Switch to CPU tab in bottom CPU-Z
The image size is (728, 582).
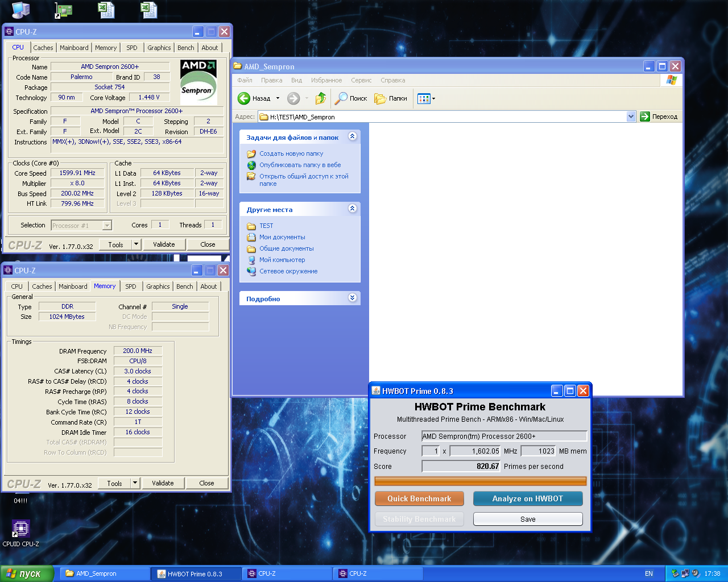pos(17,286)
